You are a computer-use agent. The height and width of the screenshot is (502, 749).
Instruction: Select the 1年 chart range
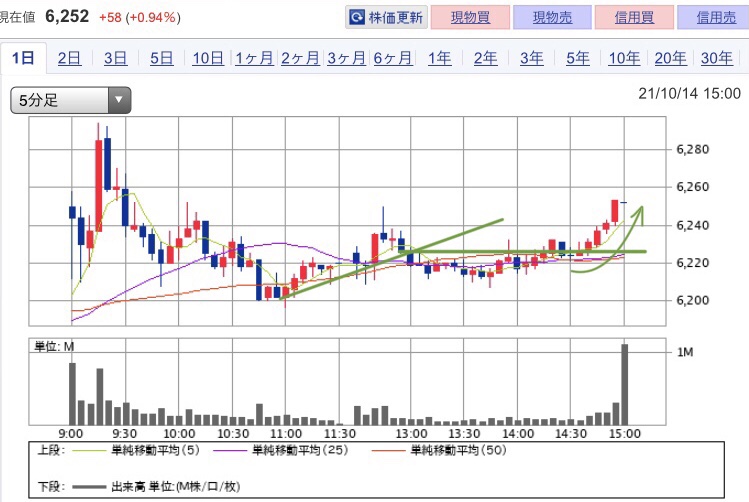click(439, 58)
